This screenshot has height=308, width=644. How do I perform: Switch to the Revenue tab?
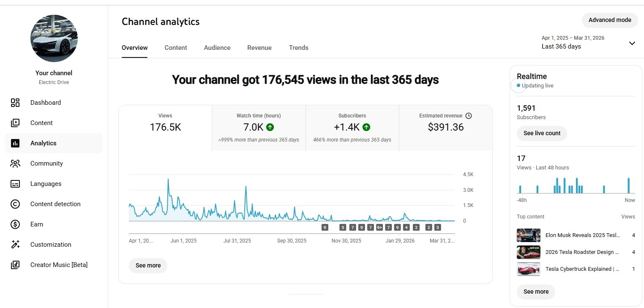[x=259, y=48]
